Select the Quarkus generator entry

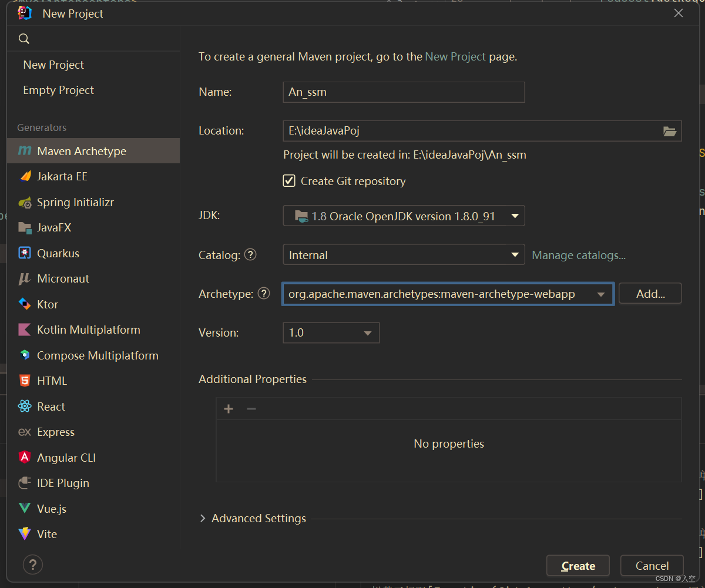pos(93,253)
